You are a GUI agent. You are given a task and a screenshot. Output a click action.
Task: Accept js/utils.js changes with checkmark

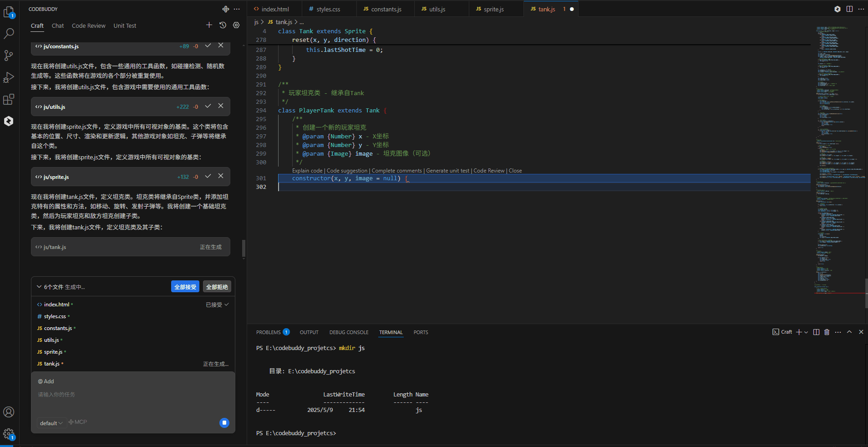(208, 106)
